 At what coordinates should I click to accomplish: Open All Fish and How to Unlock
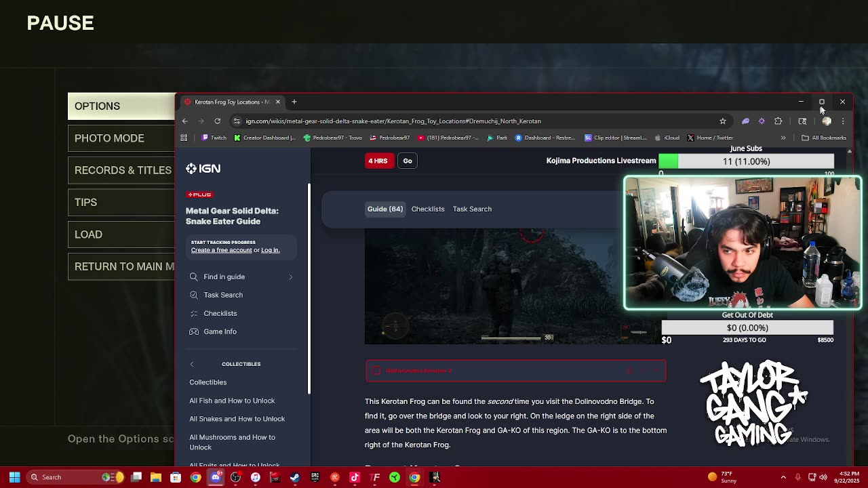click(232, 401)
